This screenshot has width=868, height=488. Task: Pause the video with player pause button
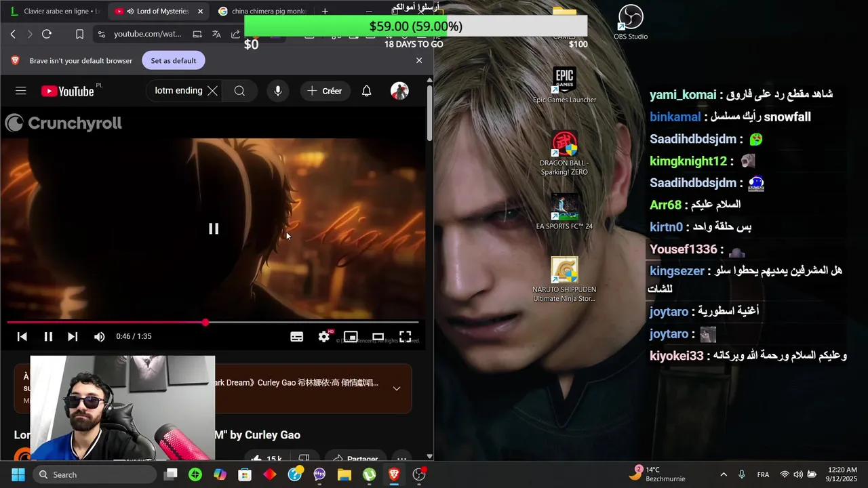click(48, 336)
